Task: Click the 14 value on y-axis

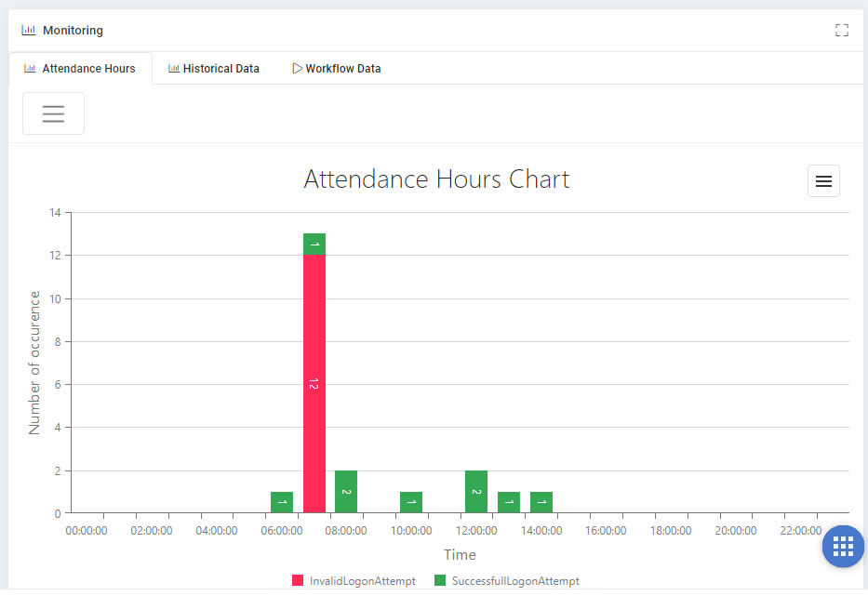Action: point(55,213)
